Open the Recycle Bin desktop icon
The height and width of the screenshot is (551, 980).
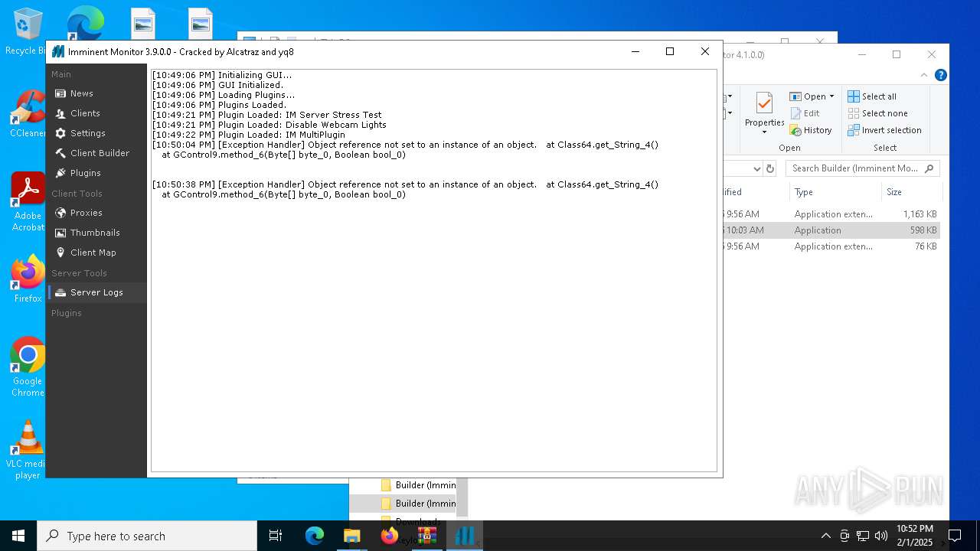[26, 32]
